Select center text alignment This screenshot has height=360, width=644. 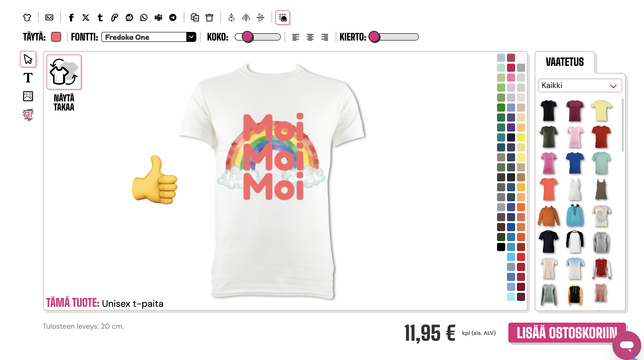(x=310, y=37)
